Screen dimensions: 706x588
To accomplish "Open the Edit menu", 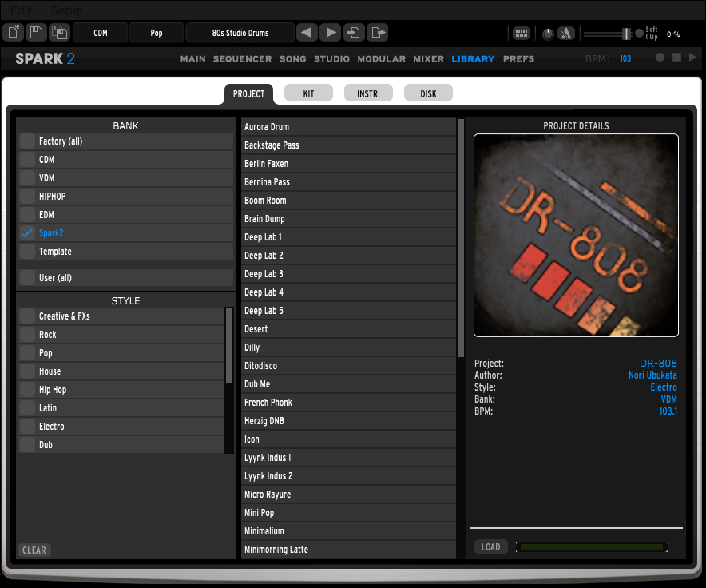I will pyautogui.click(x=21, y=10).
